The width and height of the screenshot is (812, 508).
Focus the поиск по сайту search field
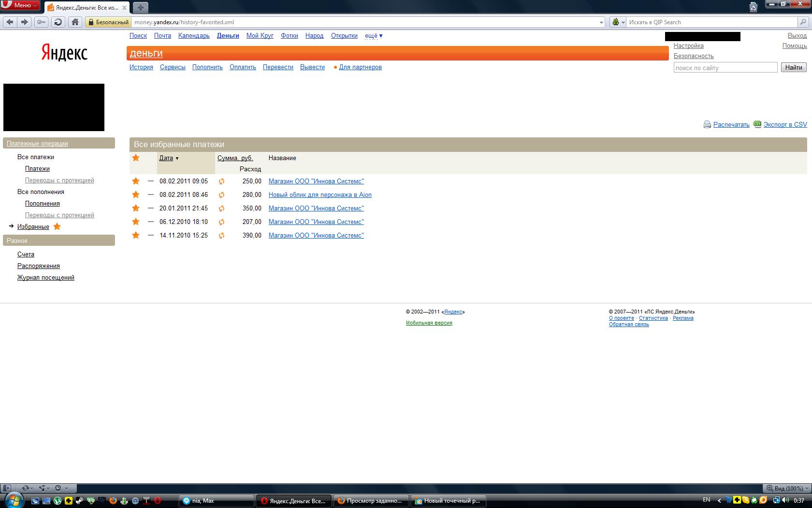[725, 68]
